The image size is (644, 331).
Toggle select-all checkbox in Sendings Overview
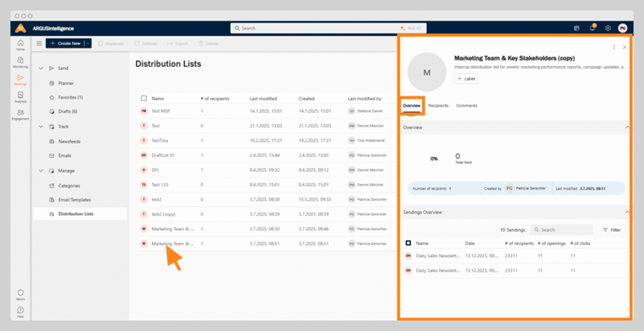tap(408, 243)
